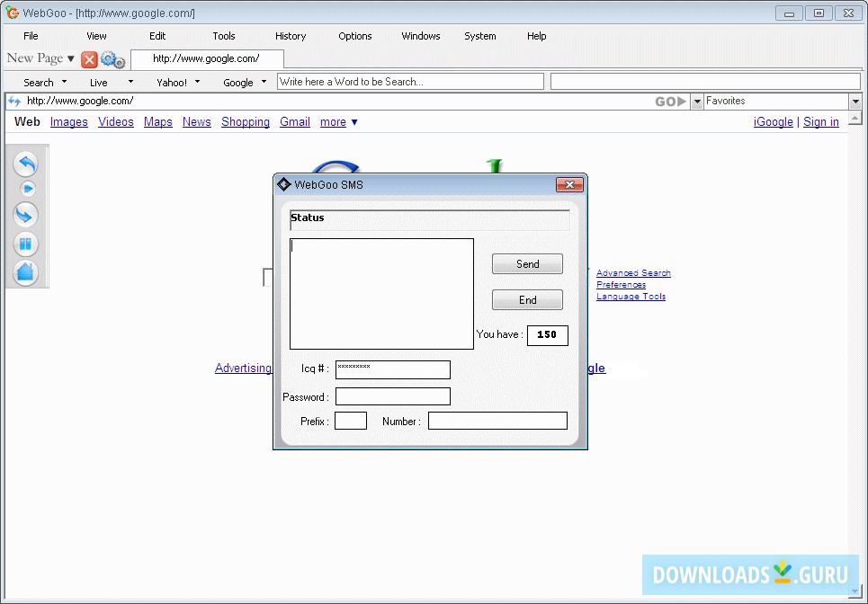This screenshot has width=868, height=604.
Task: Open settings with the gears icon
Action: (x=112, y=59)
